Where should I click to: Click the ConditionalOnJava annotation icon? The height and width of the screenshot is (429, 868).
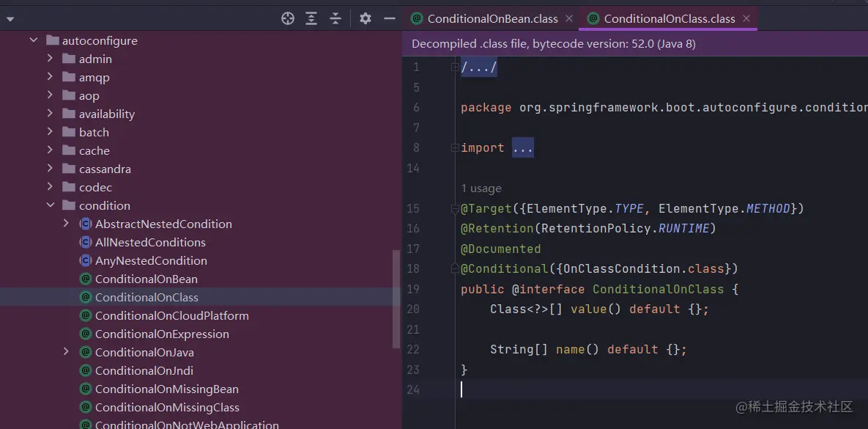coord(85,352)
